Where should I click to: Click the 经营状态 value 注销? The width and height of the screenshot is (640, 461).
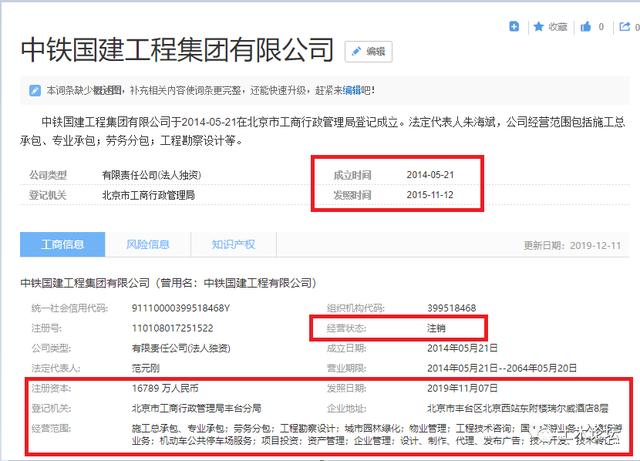pyautogui.click(x=436, y=328)
